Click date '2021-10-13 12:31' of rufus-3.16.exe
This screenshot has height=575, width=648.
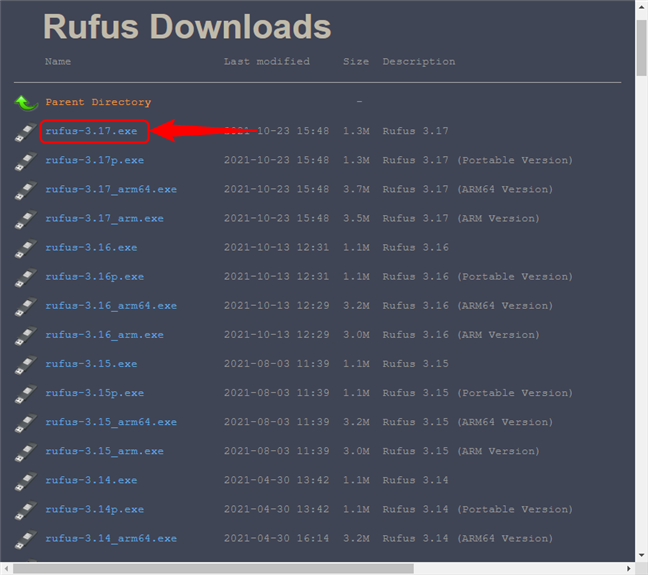pos(276,248)
